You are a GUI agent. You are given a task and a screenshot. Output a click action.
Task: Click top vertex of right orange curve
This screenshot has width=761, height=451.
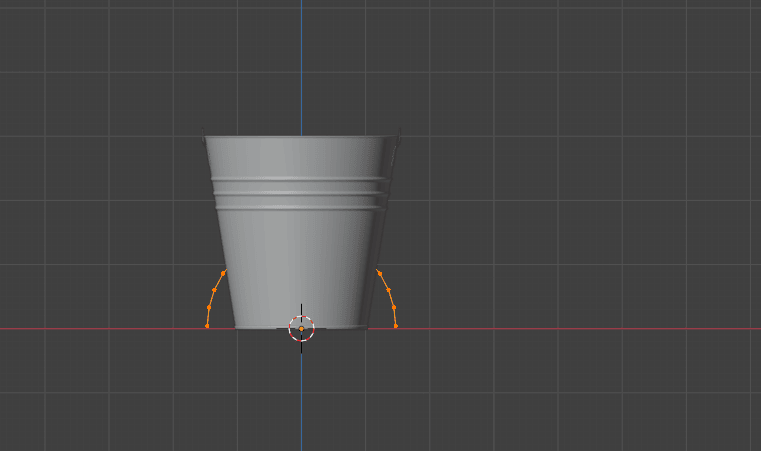click(379, 272)
